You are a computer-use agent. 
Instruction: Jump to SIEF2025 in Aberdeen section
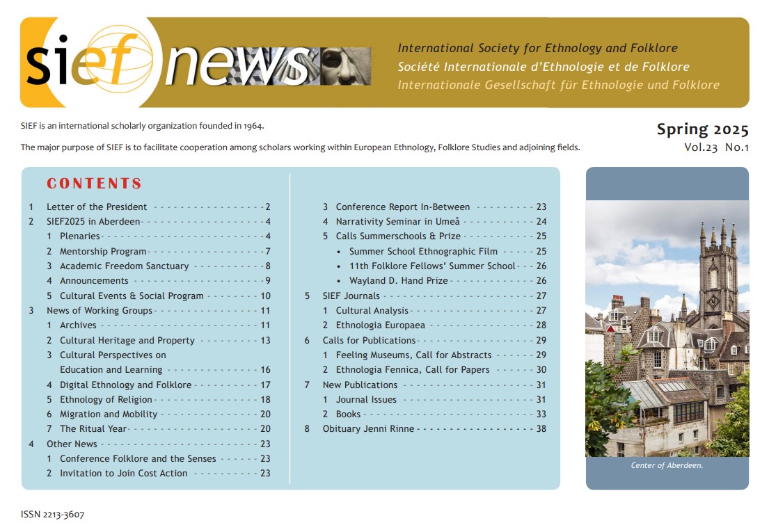point(93,222)
